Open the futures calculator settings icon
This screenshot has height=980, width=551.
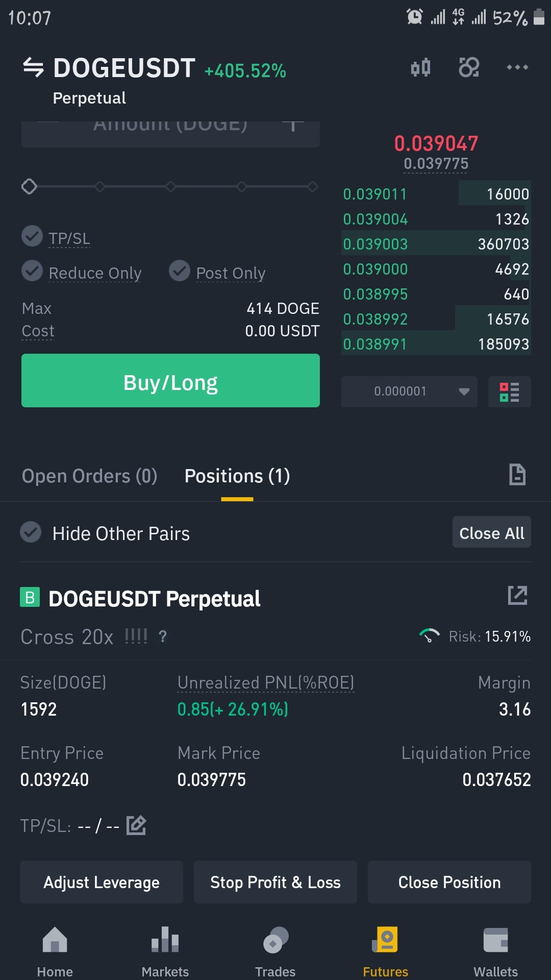(469, 67)
